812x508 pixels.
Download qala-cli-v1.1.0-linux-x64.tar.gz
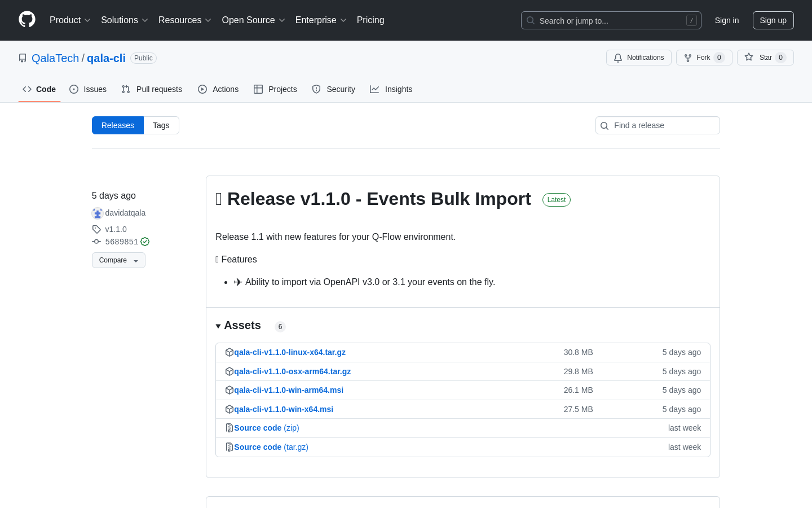click(290, 352)
